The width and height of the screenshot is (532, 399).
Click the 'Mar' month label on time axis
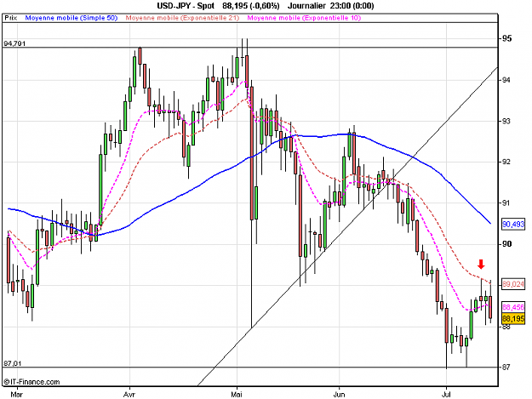[17, 395]
